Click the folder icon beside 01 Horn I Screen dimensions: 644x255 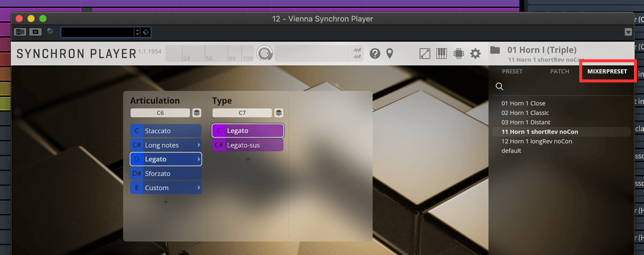click(x=495, y=50)
